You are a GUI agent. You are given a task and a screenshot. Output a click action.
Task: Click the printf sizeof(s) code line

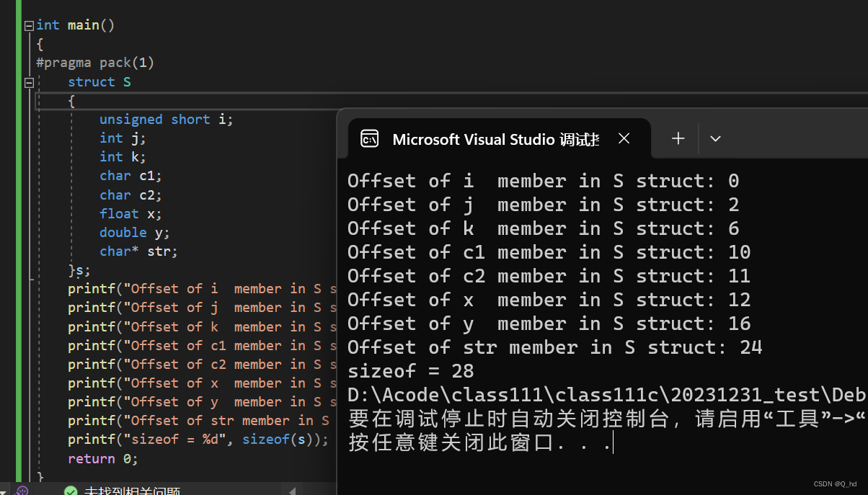pos(198,440)
